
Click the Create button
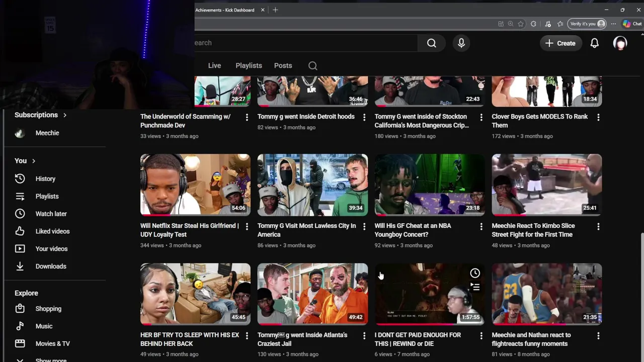click(x=560, y=43)
